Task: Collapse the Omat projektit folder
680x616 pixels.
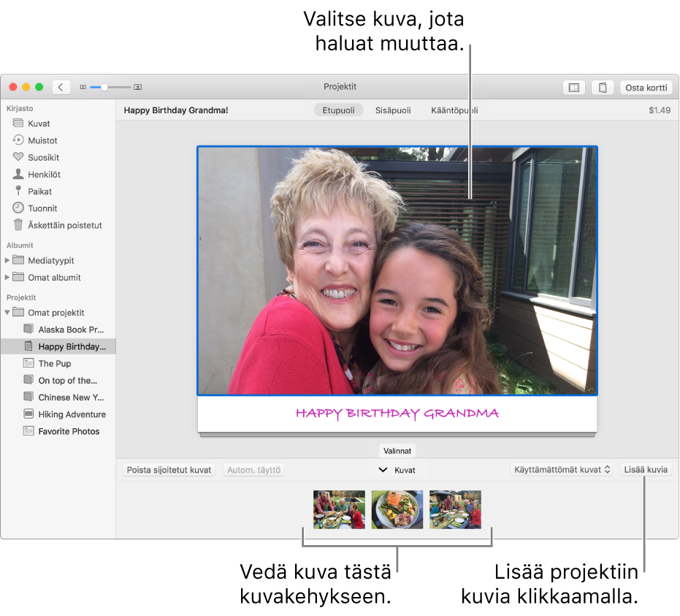Action: click(x=8, y=313)
